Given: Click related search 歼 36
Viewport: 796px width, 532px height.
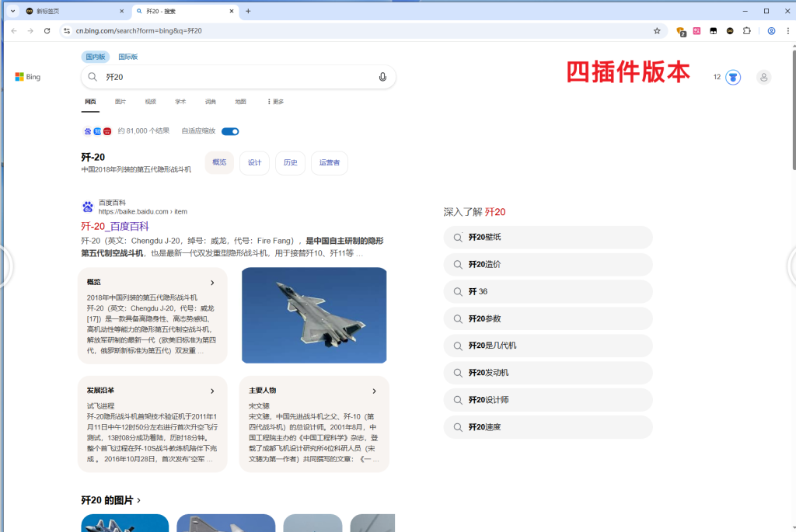Looking at the screenshot, I should point(548,291).
